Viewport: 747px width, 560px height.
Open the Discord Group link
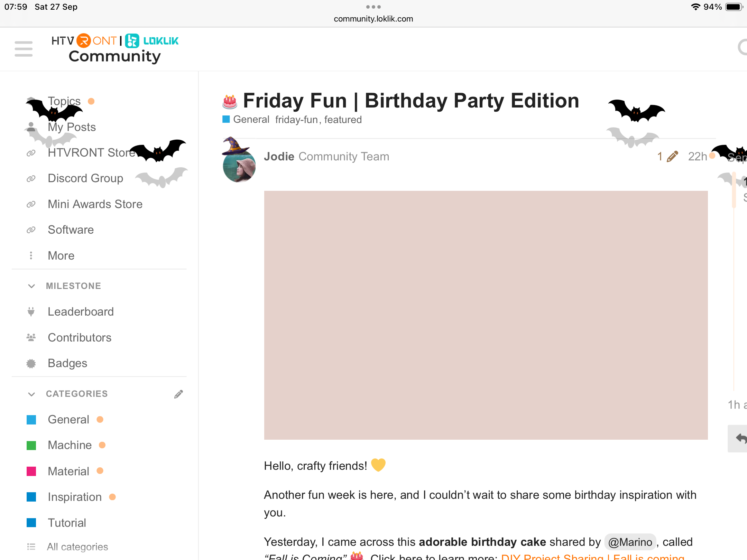(x=85, y=178)
